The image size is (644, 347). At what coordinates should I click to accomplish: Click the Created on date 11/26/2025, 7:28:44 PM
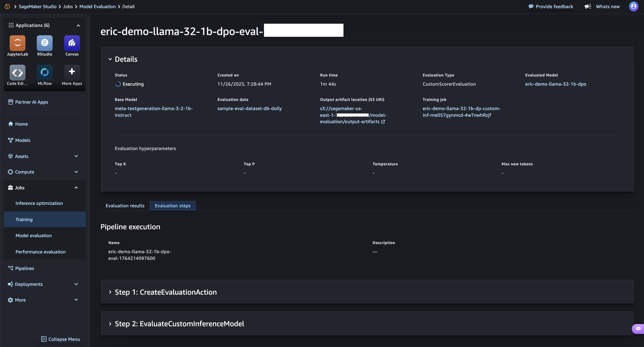(244, 84)
